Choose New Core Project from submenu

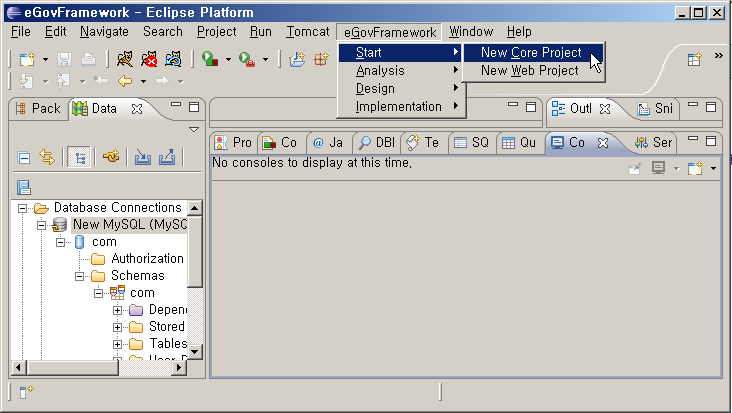coord(530,52)
